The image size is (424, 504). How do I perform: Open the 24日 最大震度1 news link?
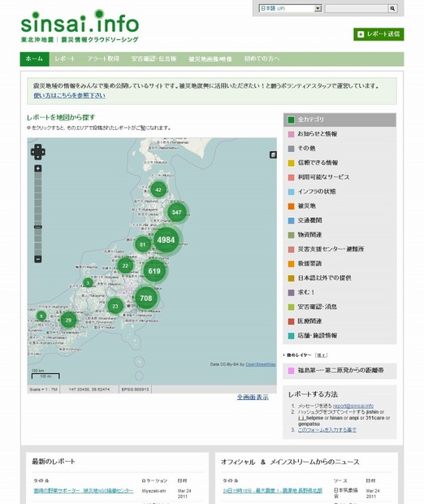[272, 490]
